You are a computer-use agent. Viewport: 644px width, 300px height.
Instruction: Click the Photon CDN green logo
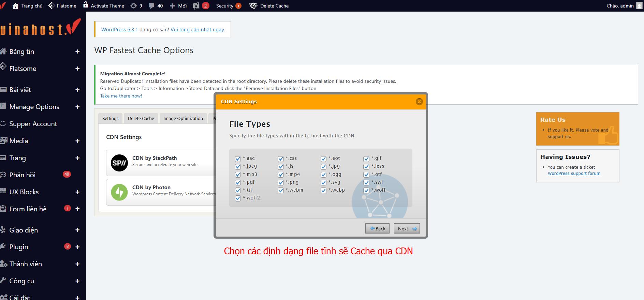(x=119, y=192)
